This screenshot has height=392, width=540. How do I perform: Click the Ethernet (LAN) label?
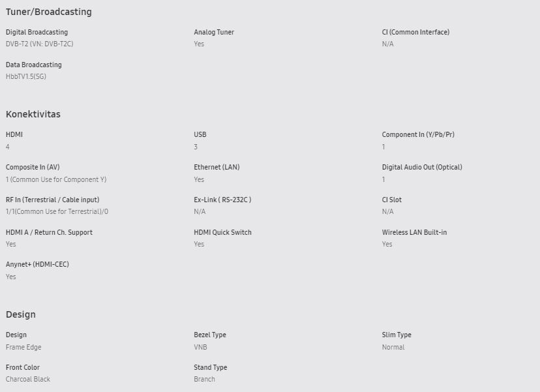click(217, 167)
